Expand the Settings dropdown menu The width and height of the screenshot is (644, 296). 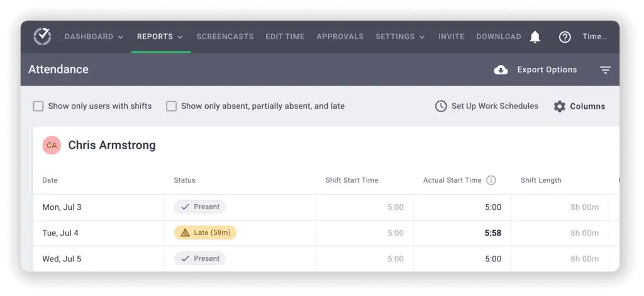coord(400,37)
